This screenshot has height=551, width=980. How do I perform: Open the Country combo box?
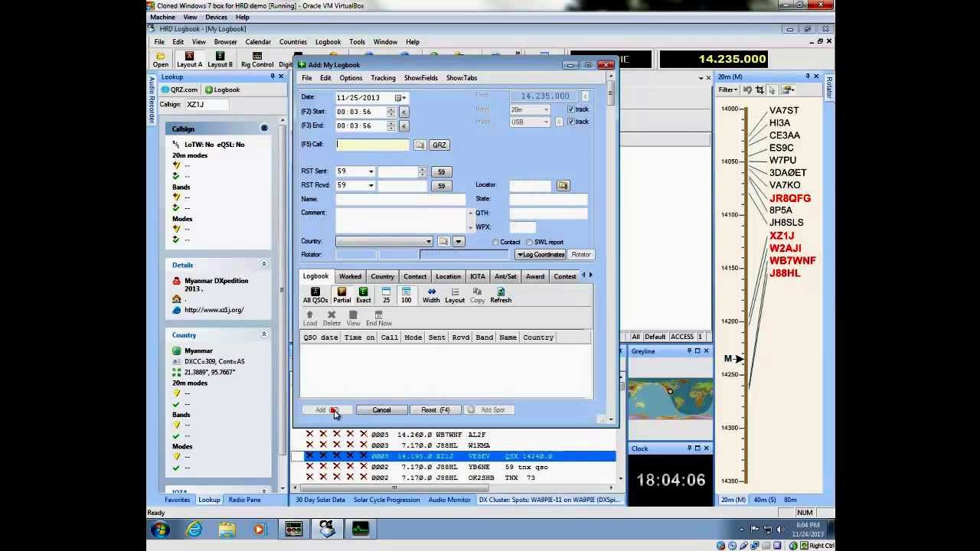[x=384, y=242]
